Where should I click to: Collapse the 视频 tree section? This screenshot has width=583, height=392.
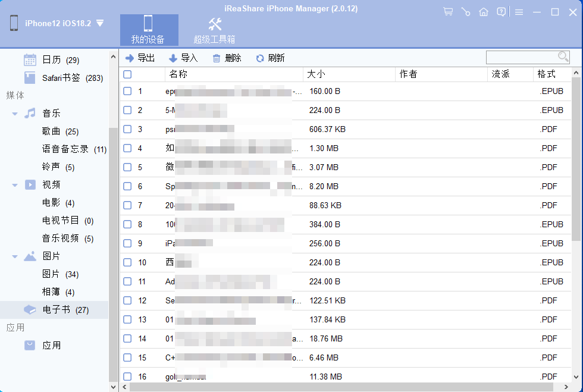click(15, 185)
